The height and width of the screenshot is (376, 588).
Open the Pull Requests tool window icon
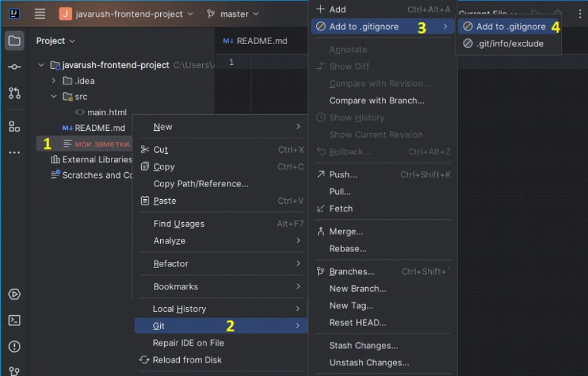[x=14, y=94]
